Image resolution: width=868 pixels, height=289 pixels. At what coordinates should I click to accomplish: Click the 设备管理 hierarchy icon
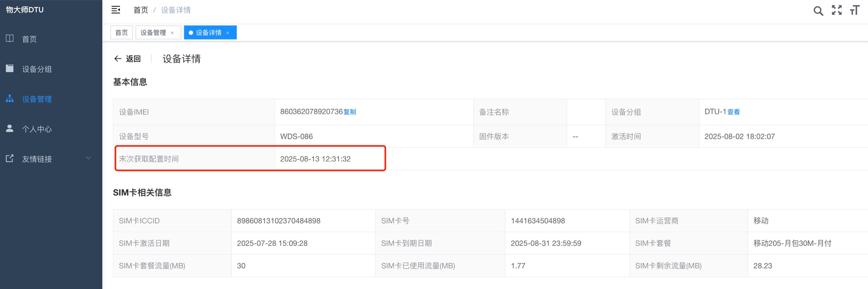pyautogui.click(x=10, y=98)
